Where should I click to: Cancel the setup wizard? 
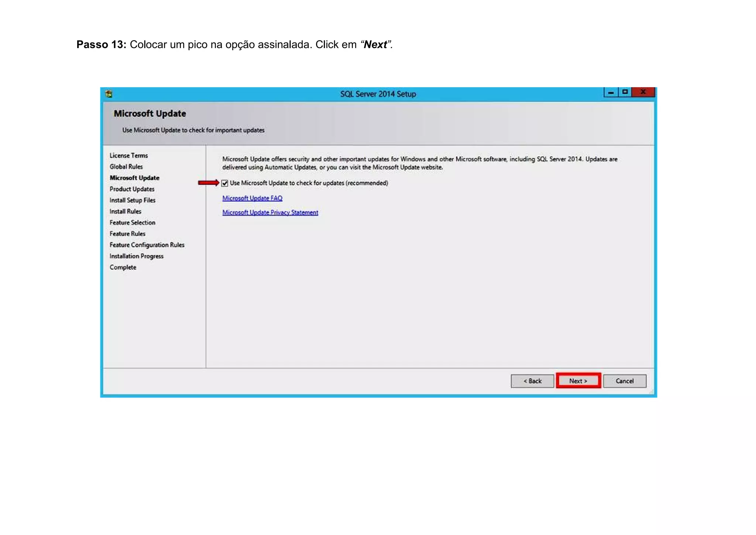pos(625,381)
